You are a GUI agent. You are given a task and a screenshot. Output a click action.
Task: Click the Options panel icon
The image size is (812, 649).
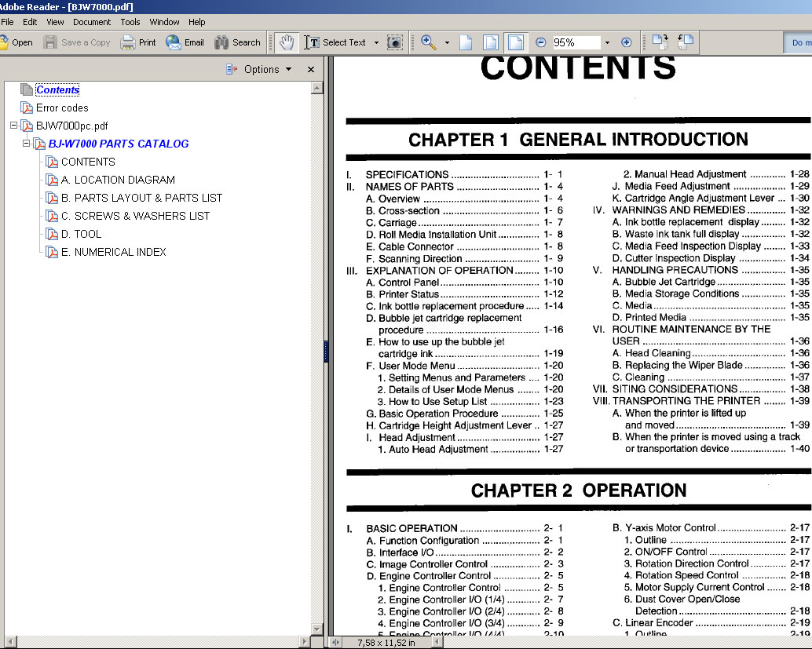click(232, 69)
